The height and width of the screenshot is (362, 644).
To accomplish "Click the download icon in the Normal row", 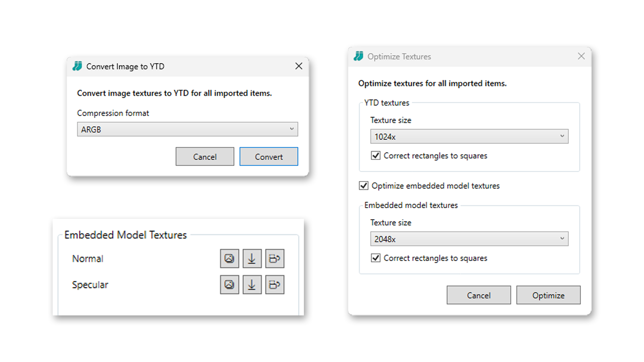I will [x=252, y=258].
